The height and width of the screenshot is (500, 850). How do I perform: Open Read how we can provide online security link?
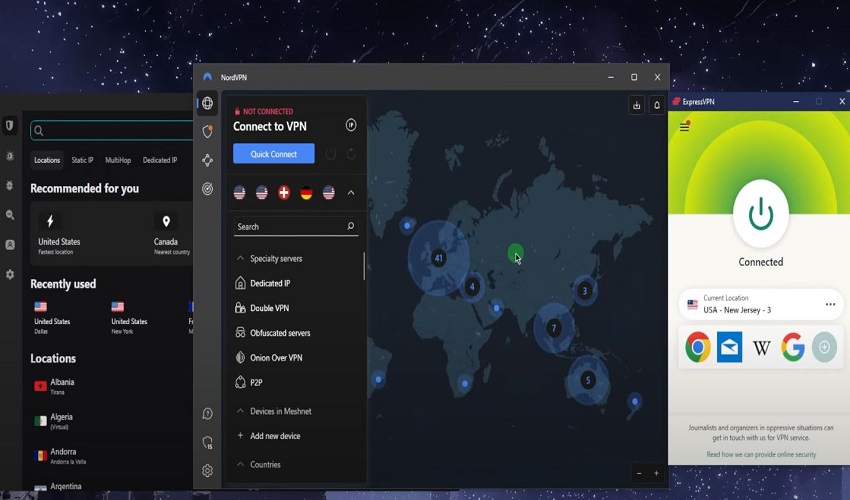click(761, 454)
